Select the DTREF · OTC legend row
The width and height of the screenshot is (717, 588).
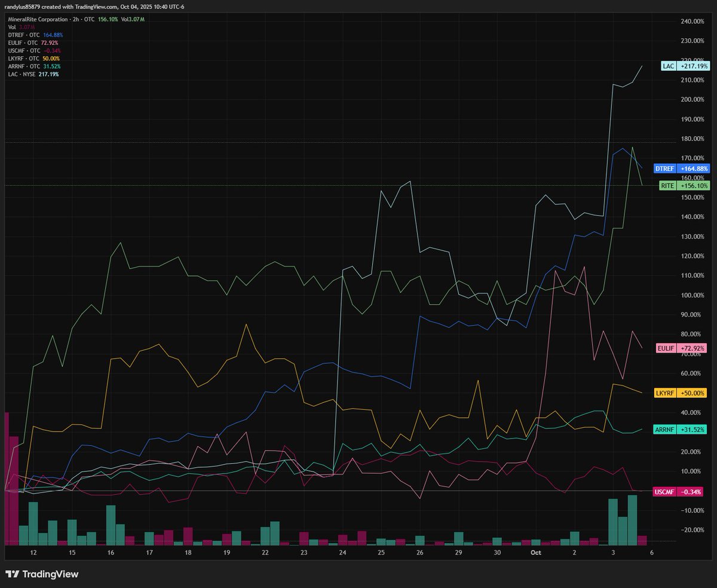(x=35, y=35)
